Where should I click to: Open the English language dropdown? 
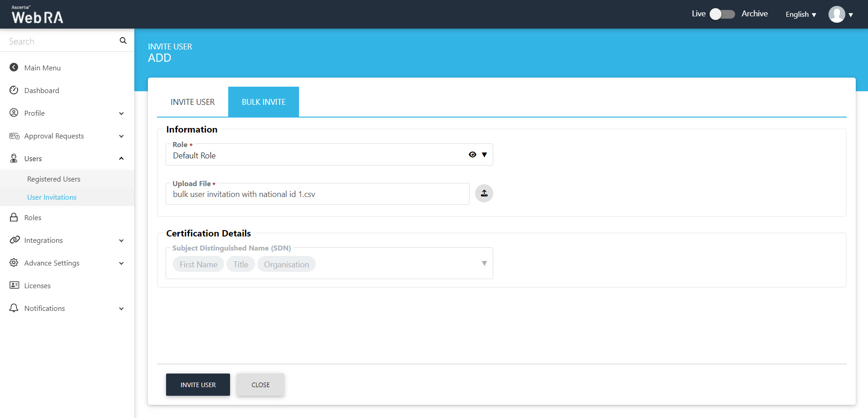(800, 15)
